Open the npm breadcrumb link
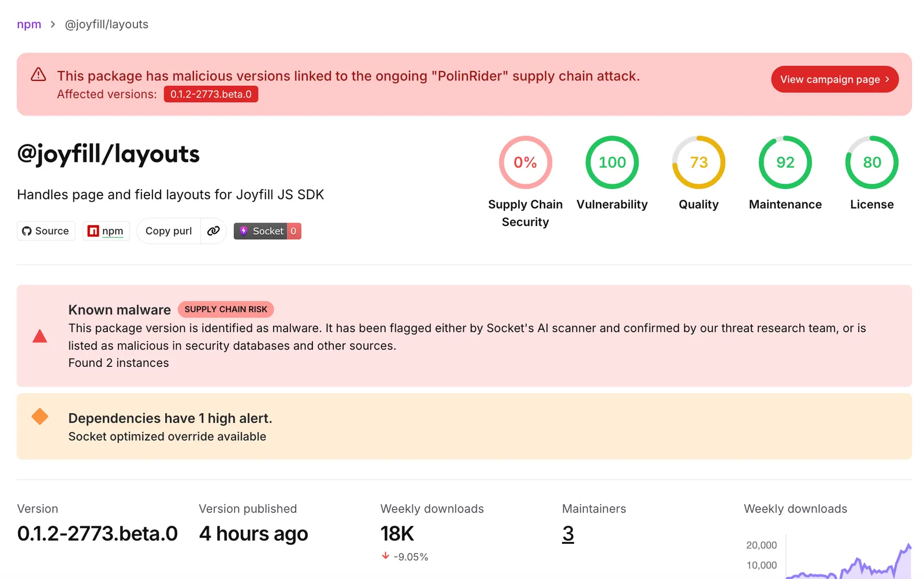The image size is (924, 579). [x=29, y=24]
